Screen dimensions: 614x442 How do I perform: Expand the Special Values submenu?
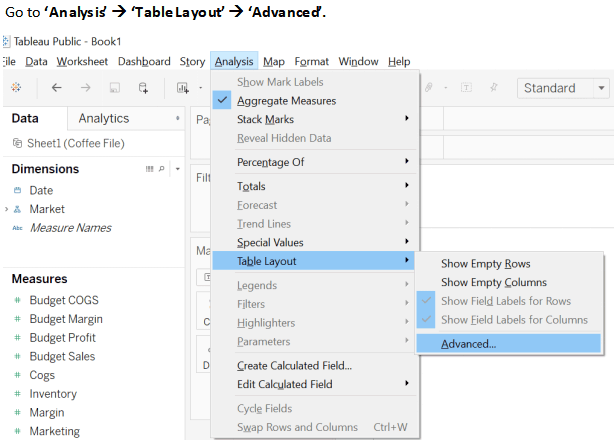coord(315,242)
